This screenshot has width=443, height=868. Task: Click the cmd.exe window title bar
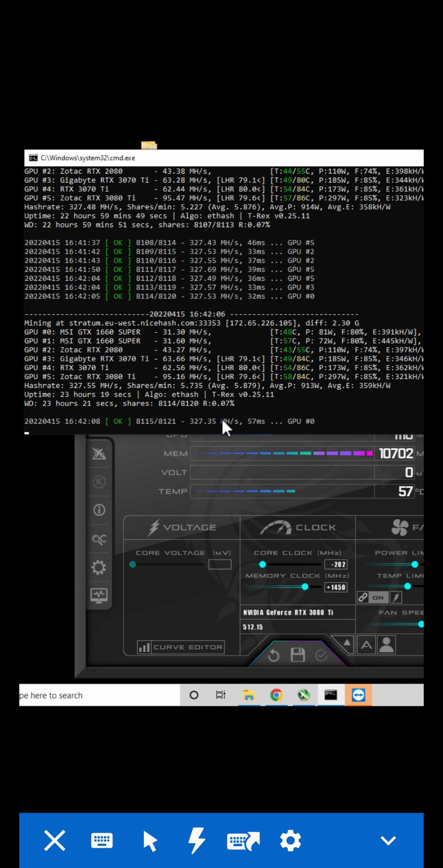pyautogui.click(x=224, y=158)
